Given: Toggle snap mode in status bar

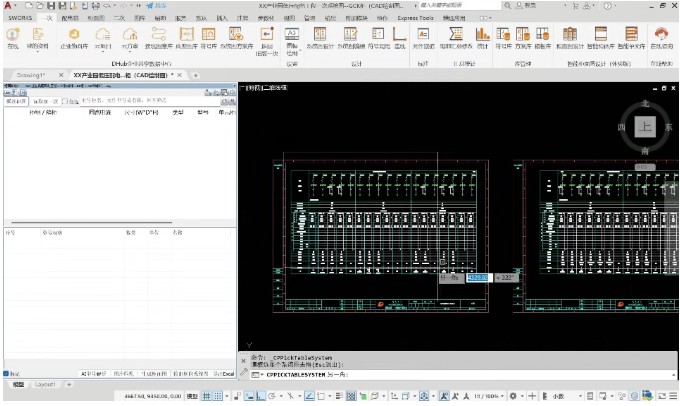Looking at the screenshot, I should tap(218, 396).
